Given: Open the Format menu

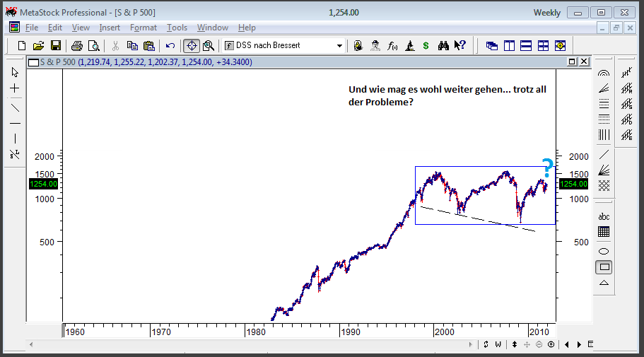Looking at the screenshot, I should tap(144, 28).
